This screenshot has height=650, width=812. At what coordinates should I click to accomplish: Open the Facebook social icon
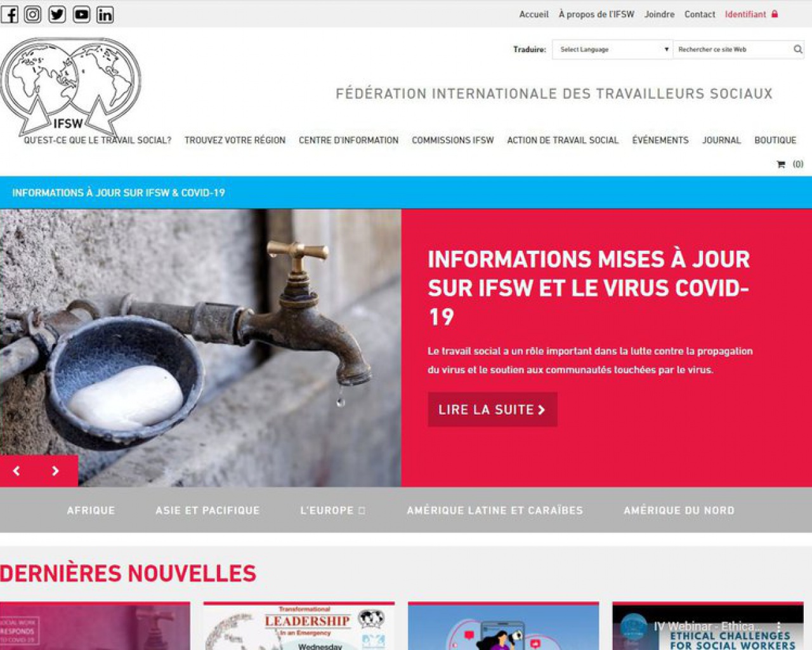[x=10, y=14]
